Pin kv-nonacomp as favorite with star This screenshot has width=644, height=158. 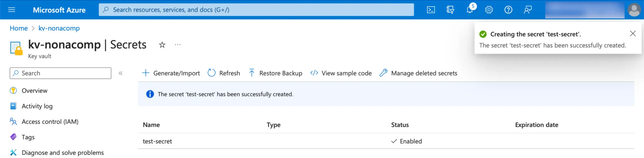(162, 45)
